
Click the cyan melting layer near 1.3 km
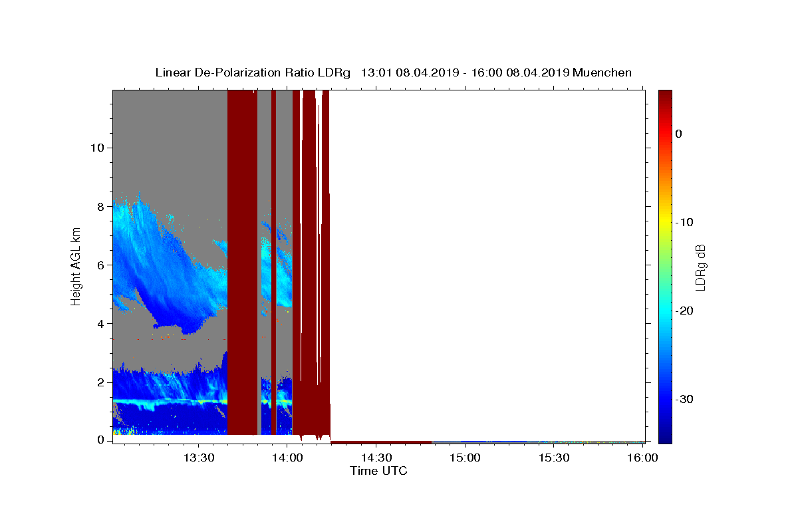coord(170,402)
